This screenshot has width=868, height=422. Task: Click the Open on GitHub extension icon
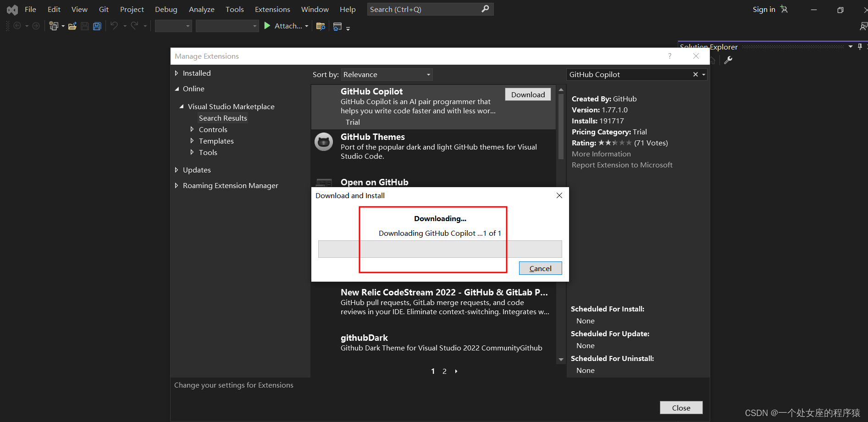[x=324, y=183]
